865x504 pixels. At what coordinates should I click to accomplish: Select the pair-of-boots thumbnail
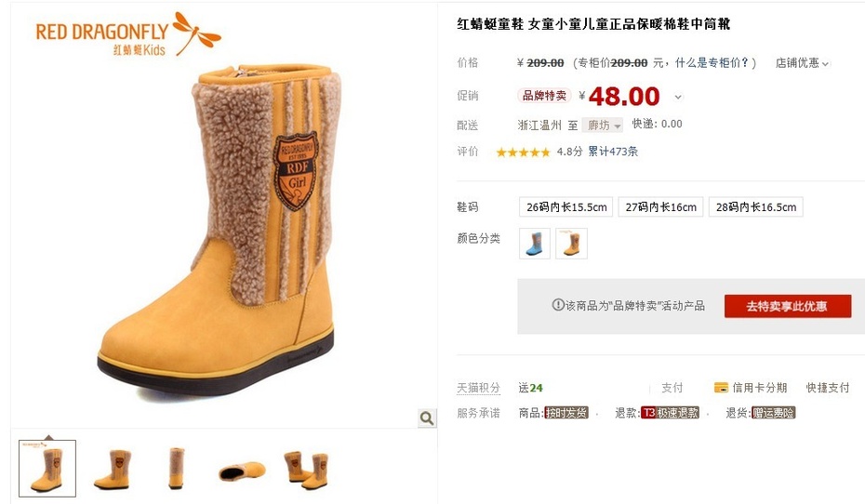pos(306,470)
